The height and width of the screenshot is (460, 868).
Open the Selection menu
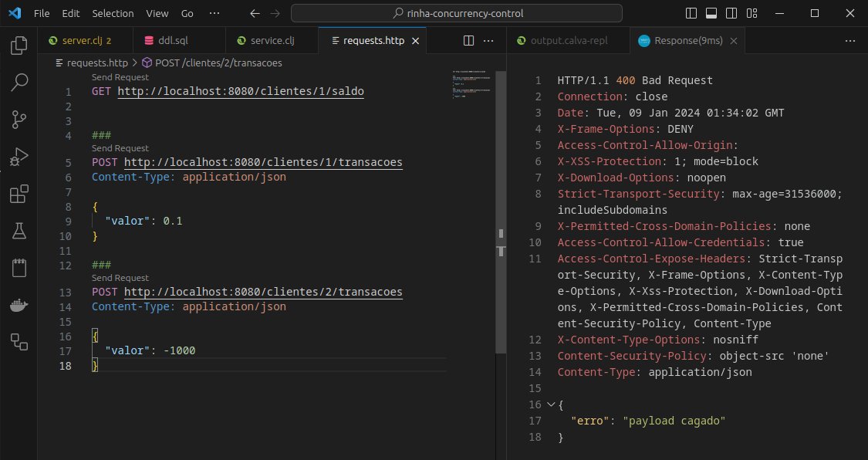pyautogui.click(x=113, y=13)
